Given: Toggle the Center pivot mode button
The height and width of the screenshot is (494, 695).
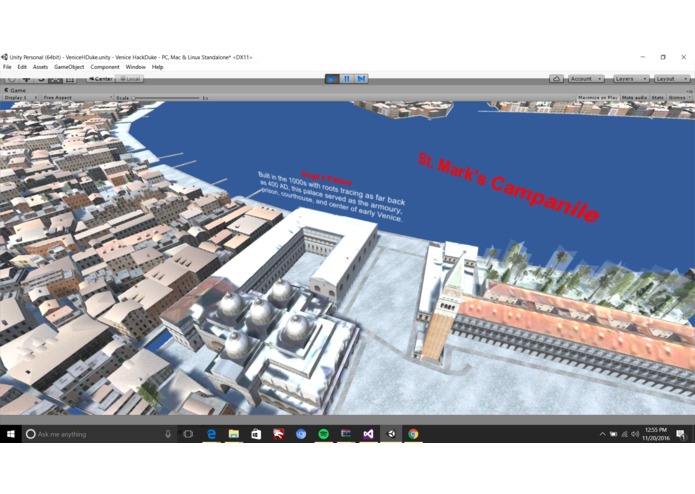Looking at the screenshot, I should pos(101,79).
